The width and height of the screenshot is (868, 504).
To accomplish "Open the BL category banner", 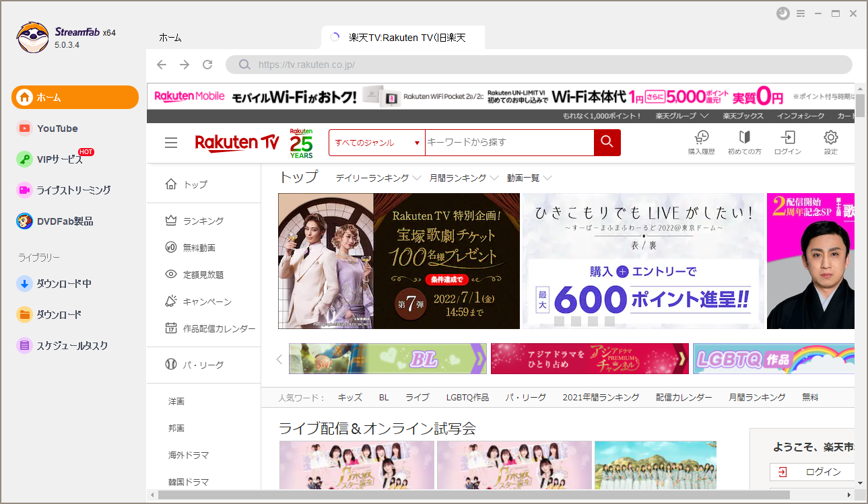I will coord(388,359).
